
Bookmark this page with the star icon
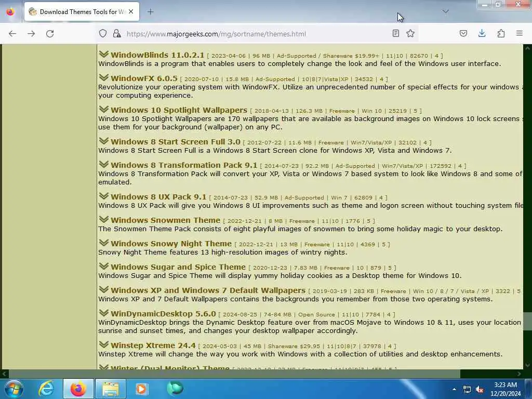[x=410, y=33]
